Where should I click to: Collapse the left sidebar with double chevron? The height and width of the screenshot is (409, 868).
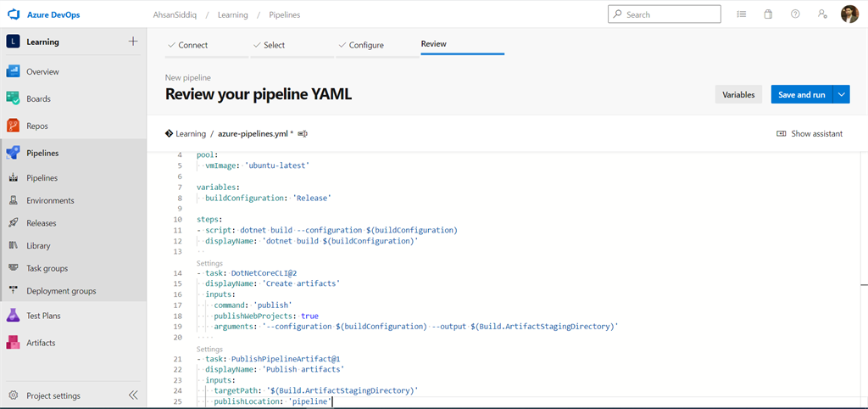[133, 395]
